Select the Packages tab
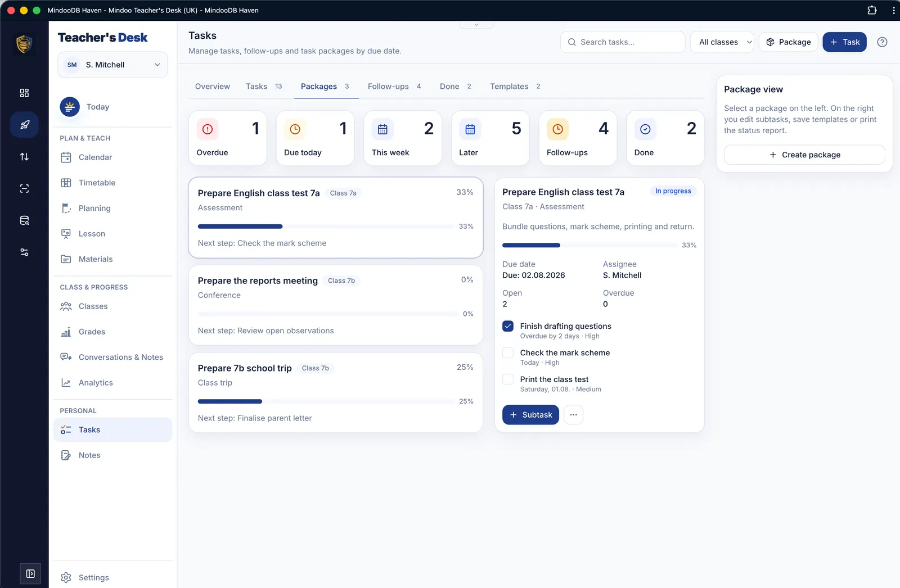The image size is (900, 588). (325, 86)
